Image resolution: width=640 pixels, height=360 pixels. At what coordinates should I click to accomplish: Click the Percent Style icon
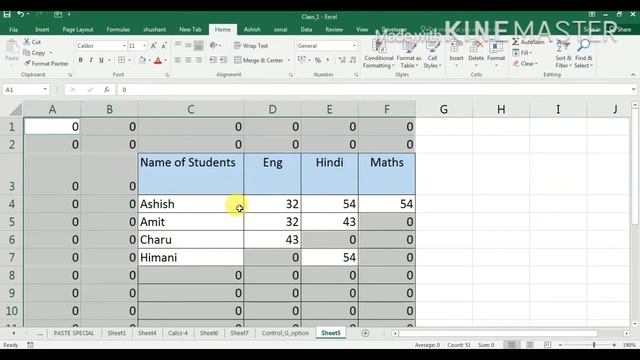click(x=318, y=60)
